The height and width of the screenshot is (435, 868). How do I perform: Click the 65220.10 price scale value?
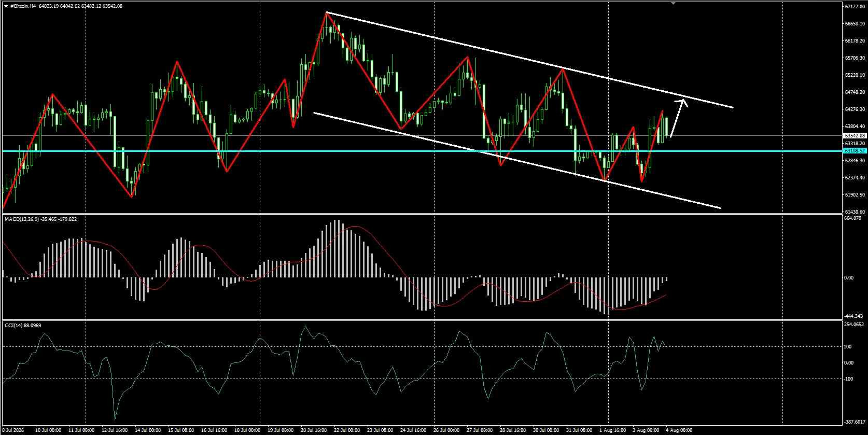pyautogui.click(x=854, y=75)
